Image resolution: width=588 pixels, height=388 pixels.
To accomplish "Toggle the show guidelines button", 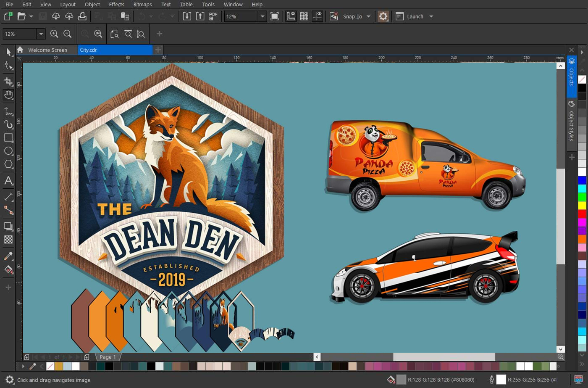I will 318,16.
